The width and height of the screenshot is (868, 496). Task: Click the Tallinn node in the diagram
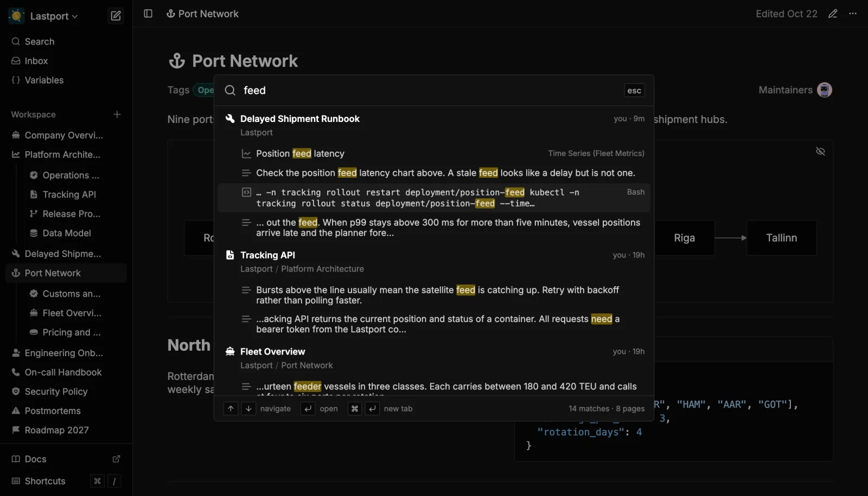pos(781,238)
